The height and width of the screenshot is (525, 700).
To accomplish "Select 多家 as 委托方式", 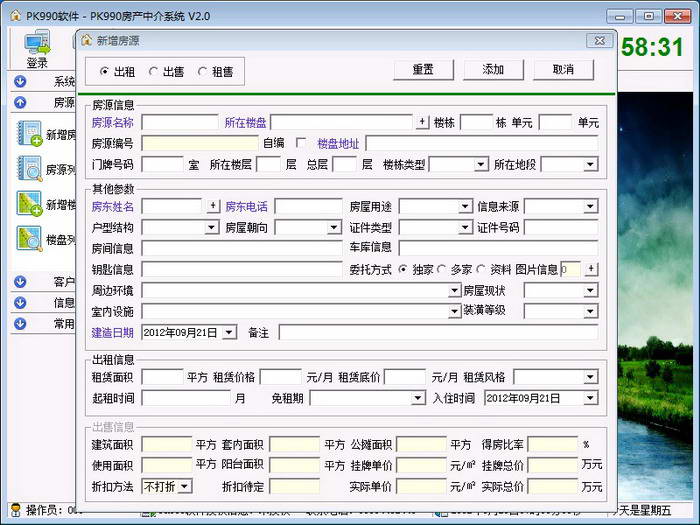I will pos(441,269).
